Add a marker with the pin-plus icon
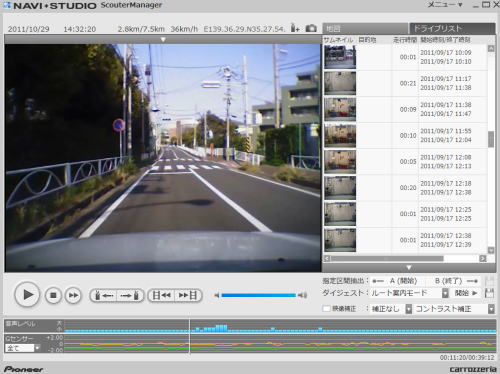 pos(295,28)
